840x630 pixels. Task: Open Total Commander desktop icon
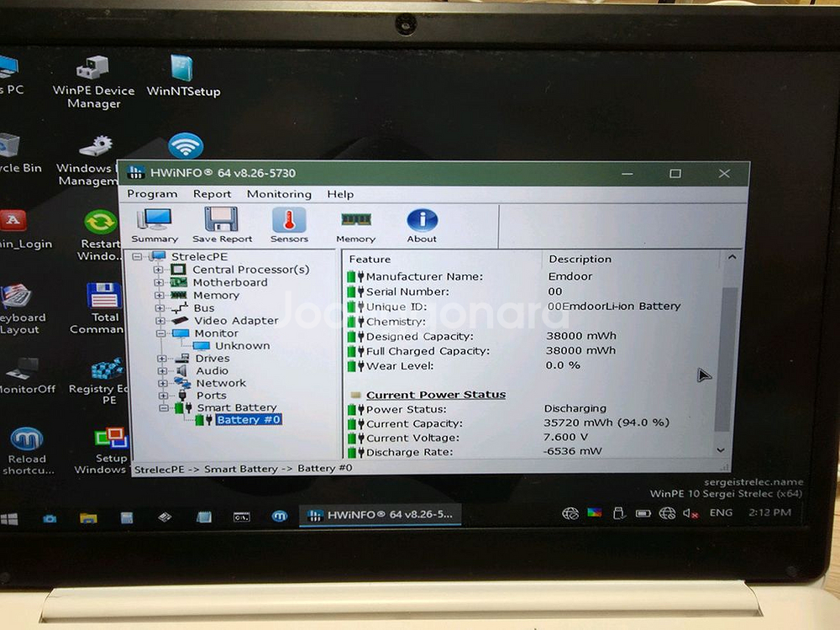point(104,307)
